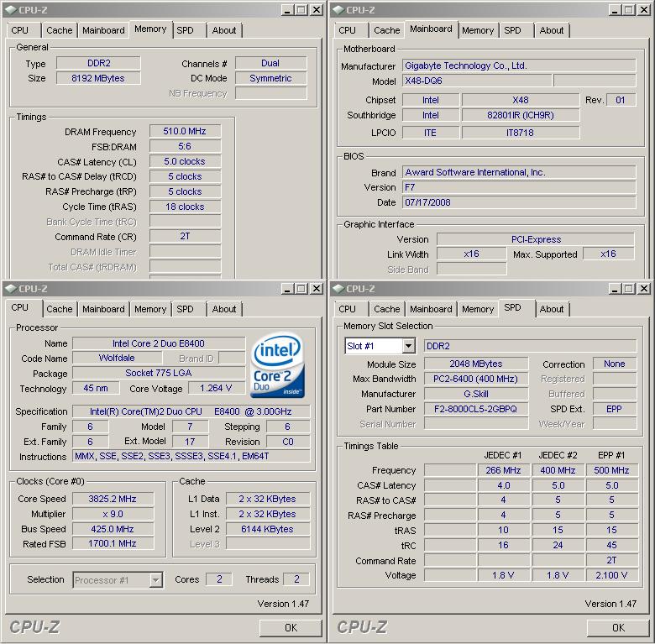Click the Max Bandwidth value PC2-6400 (400 MHz)
The width and height of the screenshot is (655, 644).
click(476, 379)
